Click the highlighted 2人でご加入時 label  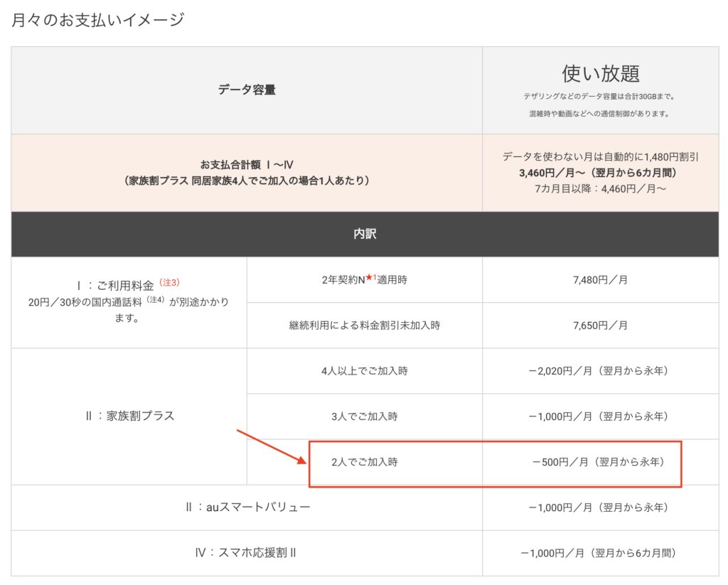(x=364, y=462)
